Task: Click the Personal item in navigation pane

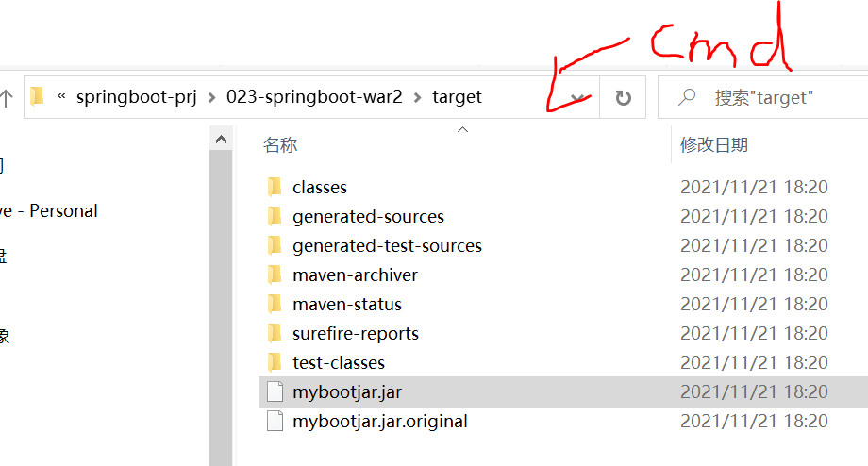Action: pos(49,211)
